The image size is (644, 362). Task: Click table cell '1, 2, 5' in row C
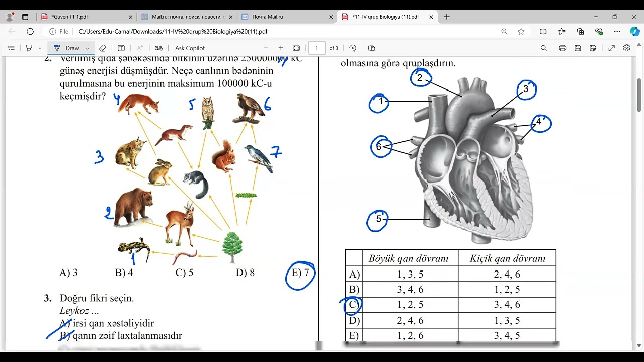tap(411, 305)
